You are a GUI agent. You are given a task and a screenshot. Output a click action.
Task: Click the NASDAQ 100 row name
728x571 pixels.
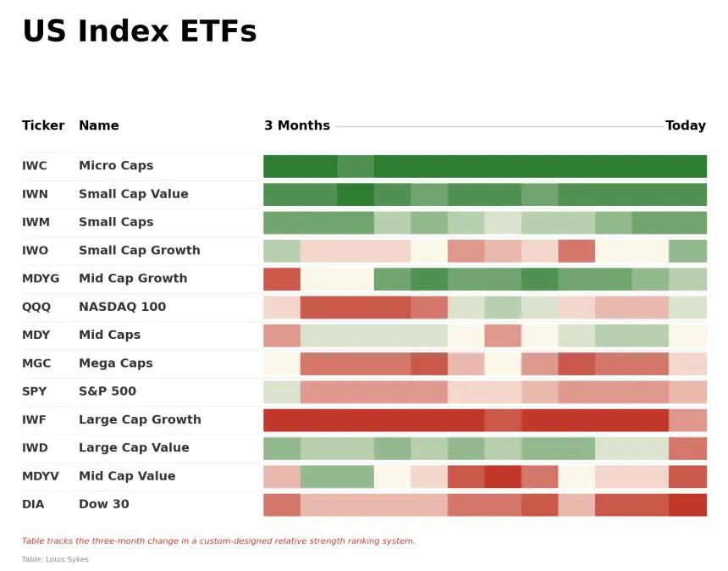123,308
